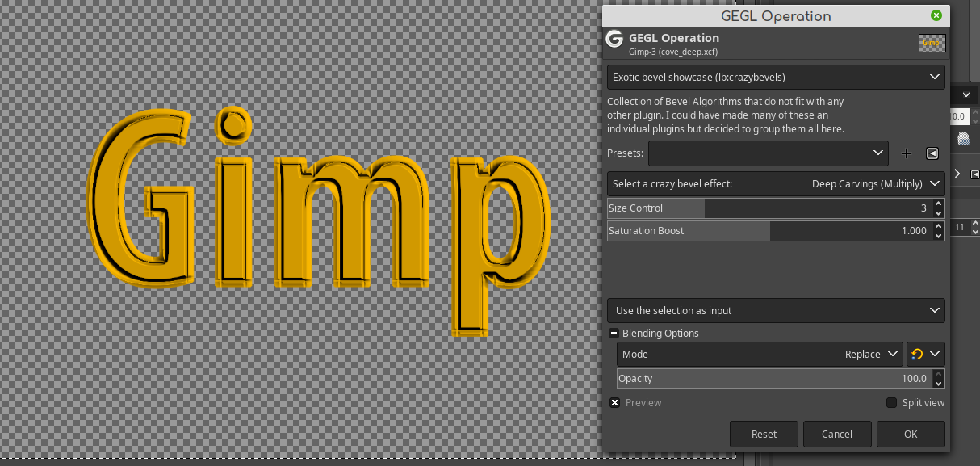Image resolution: width=980 pixels, height=466 pixels.
Task: Click the Gimp text on the canvas
Action: coord(320,222)
